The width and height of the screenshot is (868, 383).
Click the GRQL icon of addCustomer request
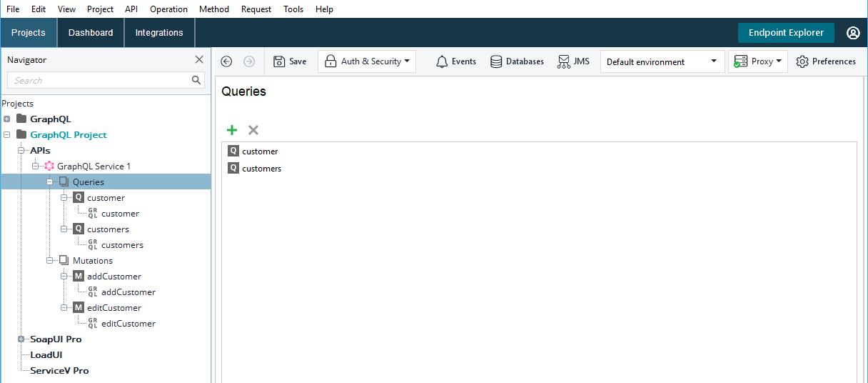[93, 292]
